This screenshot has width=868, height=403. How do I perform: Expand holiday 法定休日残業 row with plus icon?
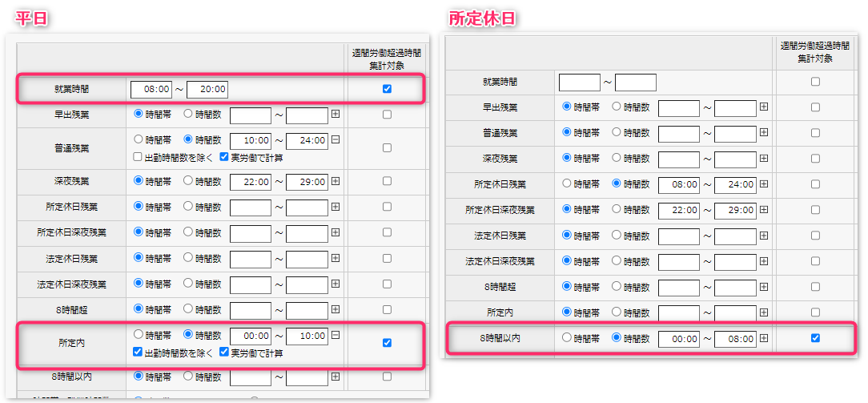(x=764, y=236)
